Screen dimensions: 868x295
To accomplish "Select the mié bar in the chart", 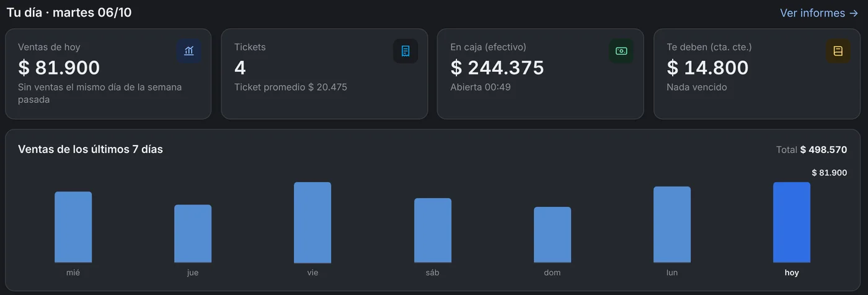I will coord(73,227).
